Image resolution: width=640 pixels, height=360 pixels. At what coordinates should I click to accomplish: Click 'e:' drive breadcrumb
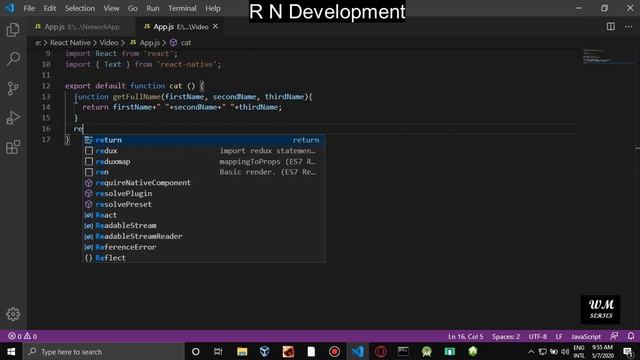pyautogui.click(x=38, y=42)
